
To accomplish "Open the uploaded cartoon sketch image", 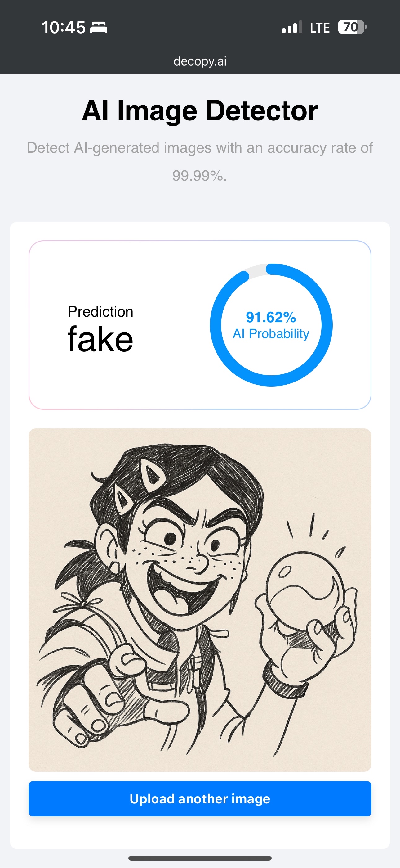I will tap(200, 600).
